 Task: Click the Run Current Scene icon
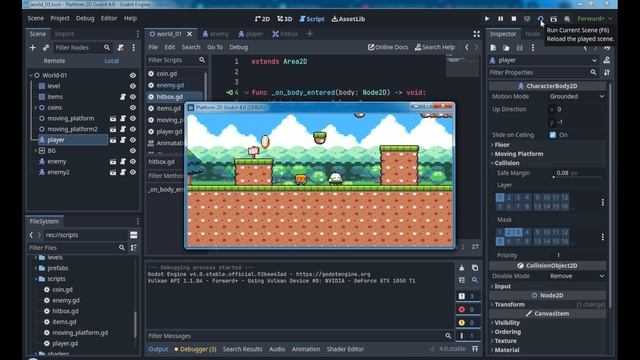tap(540, 19)
